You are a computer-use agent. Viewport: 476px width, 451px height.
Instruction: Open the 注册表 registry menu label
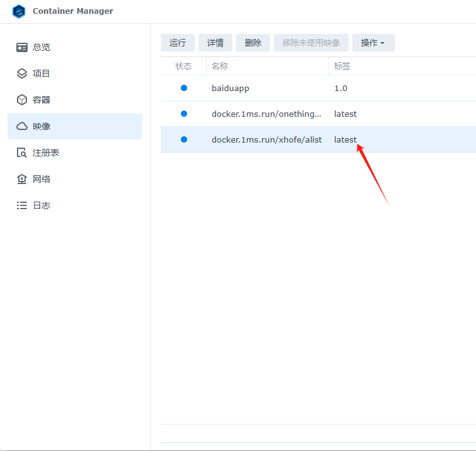(x=46, y=153)
